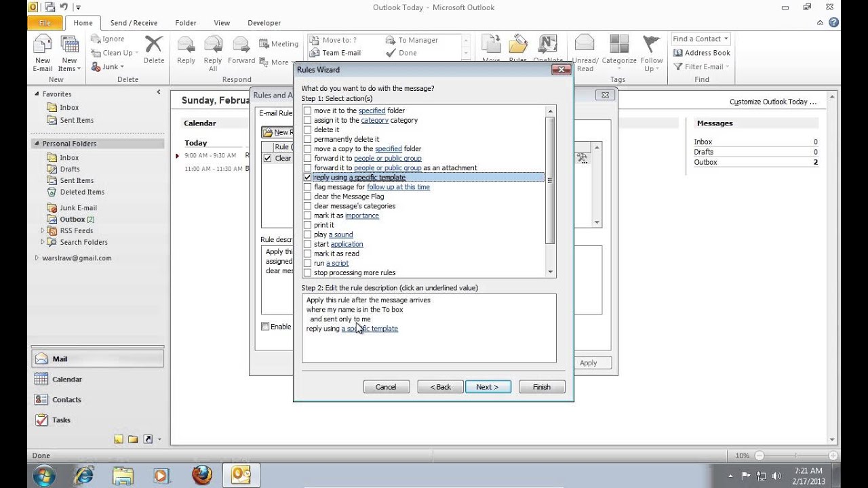Click the New E-mail ribbon icon
The width and height of the screenshot is (868, 488).
(43, 54)
